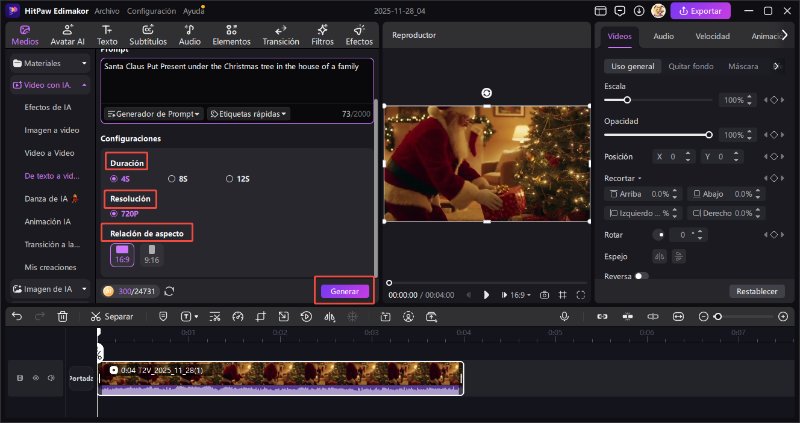The image size is (800, 423).
Task: Open the Avatar AI tab
Action: 67,35
